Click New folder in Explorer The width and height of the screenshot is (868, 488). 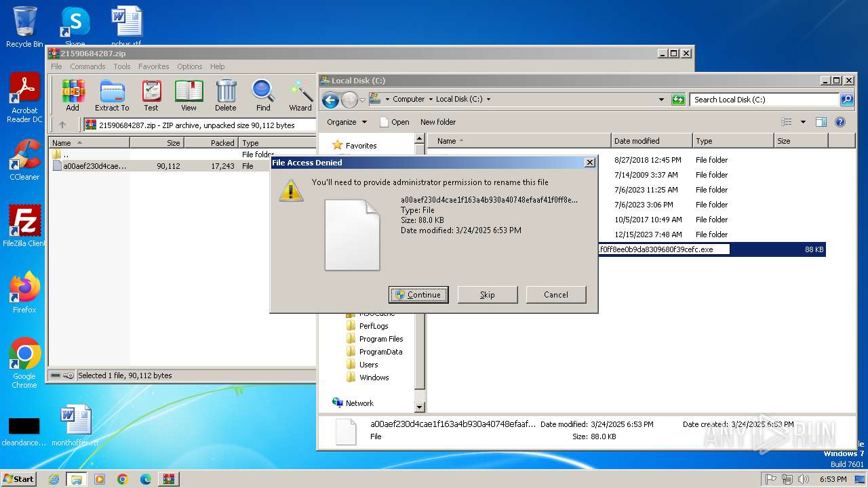pyautogui.click(x=438, y=122)
